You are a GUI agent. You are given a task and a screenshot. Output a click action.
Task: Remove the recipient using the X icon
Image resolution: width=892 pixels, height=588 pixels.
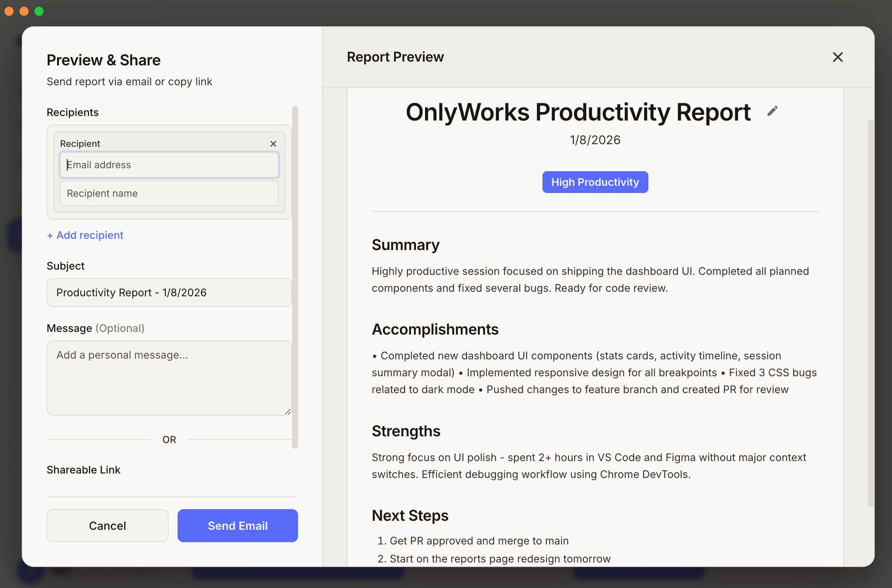click(273, 143)
